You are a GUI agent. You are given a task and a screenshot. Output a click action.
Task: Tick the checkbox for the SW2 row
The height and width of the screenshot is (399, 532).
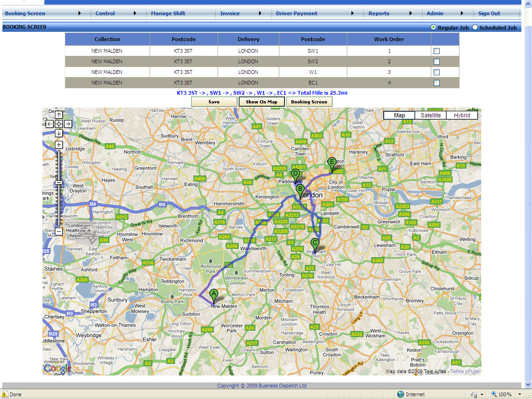(437, 61)
